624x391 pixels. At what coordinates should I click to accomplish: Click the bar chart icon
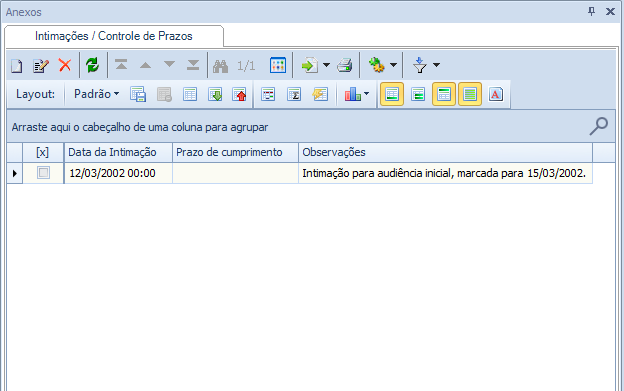pyautogui.click(x=352, y=94)
